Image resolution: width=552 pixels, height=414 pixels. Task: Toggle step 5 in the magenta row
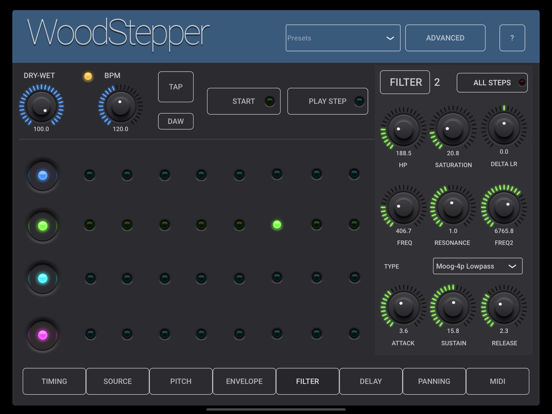239,334
